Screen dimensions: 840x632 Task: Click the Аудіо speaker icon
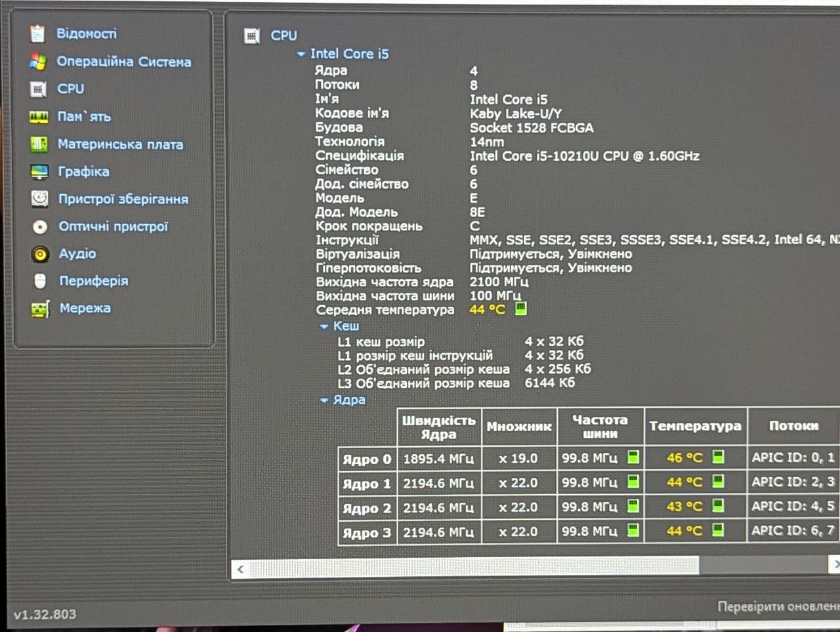tap(40, 254)
